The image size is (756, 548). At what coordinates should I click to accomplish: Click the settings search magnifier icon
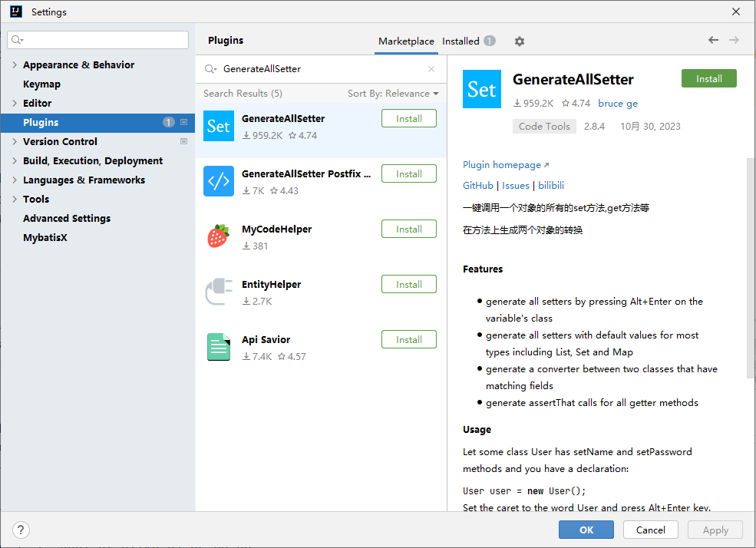pos(18,40)
